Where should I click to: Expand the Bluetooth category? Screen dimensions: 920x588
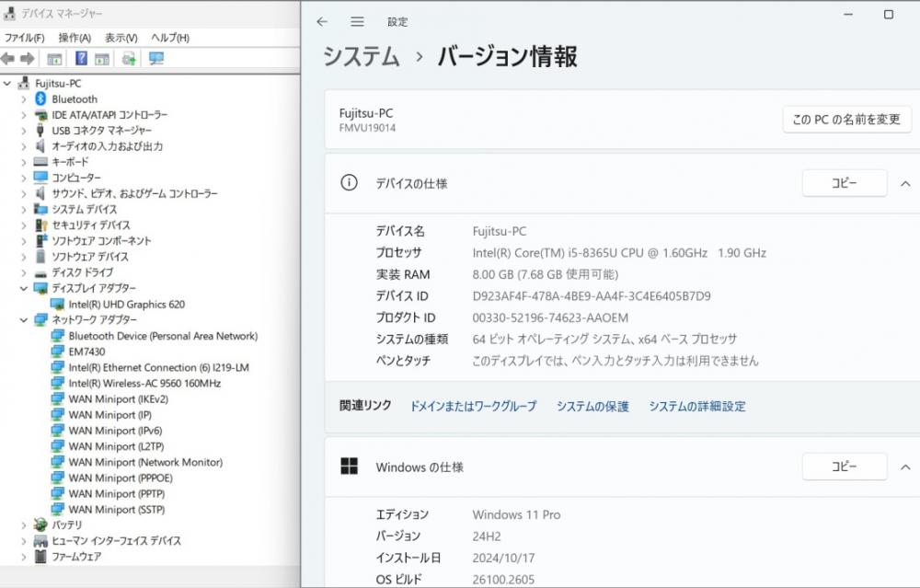click(x=24, y=98)
